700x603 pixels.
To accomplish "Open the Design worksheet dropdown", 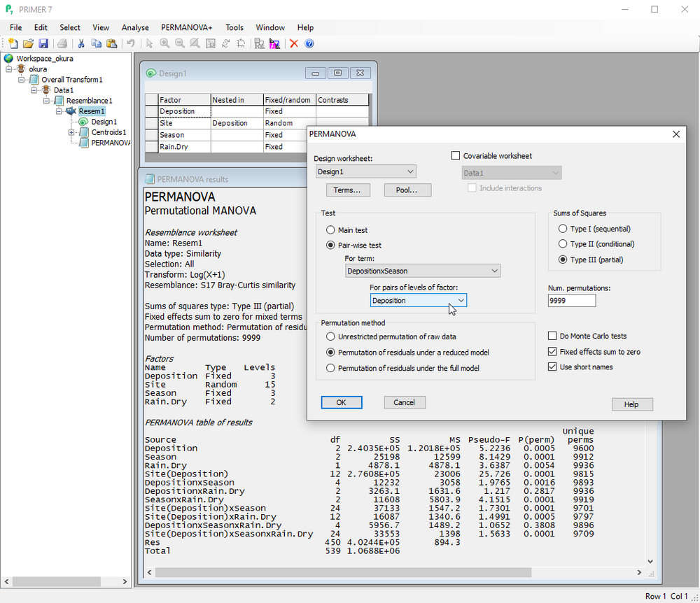I will coord(365,171).
